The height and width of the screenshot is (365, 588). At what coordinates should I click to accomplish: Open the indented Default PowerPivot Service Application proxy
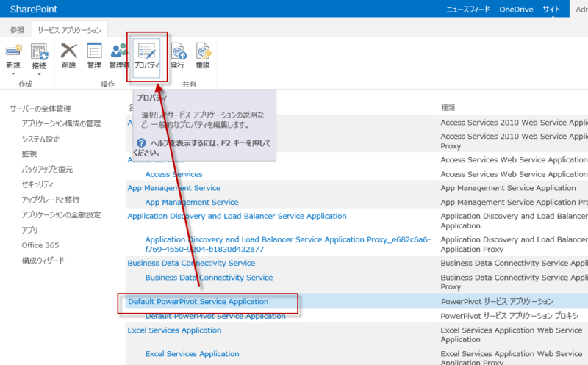[x=215, y=316]
